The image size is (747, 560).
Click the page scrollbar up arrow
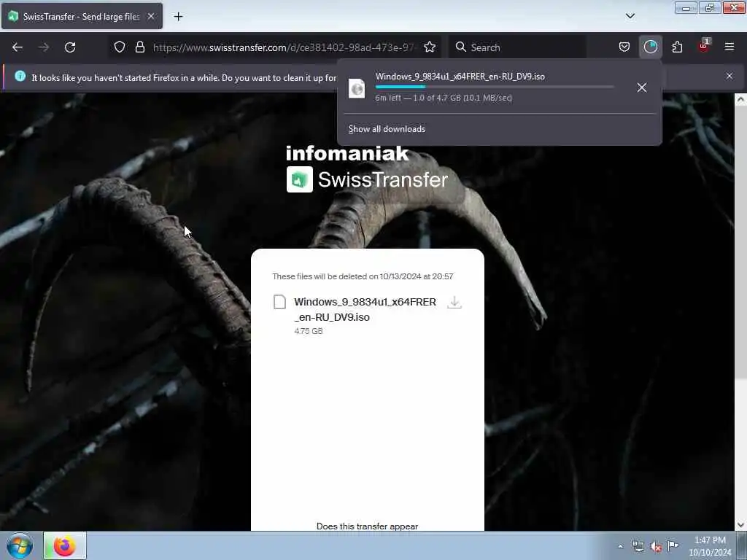coord(740,99)
